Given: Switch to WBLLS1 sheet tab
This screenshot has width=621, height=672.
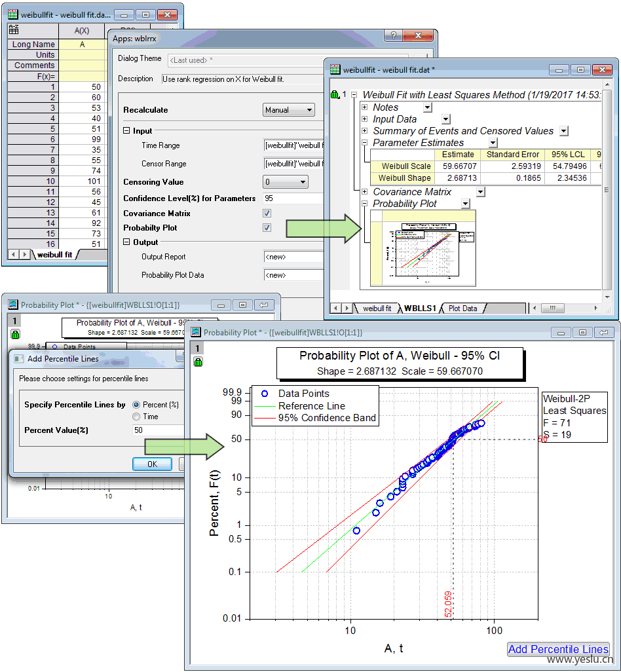Looking at the screenshot, I should tap(420, 308).
